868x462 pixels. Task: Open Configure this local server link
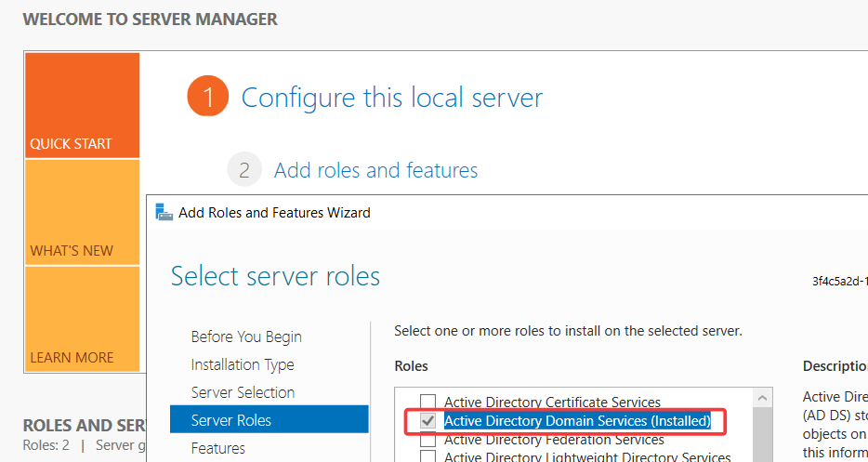coord(392,98)
